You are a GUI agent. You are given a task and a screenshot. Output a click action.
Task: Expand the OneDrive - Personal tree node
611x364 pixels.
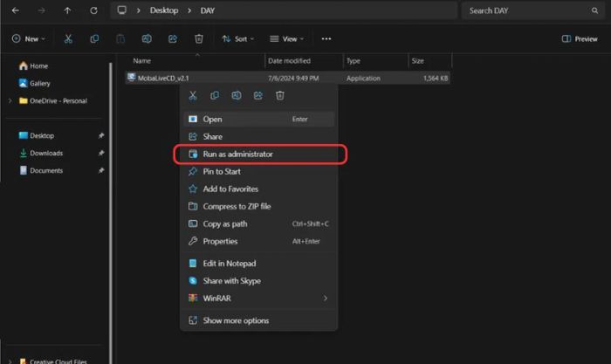click(10, 101)
